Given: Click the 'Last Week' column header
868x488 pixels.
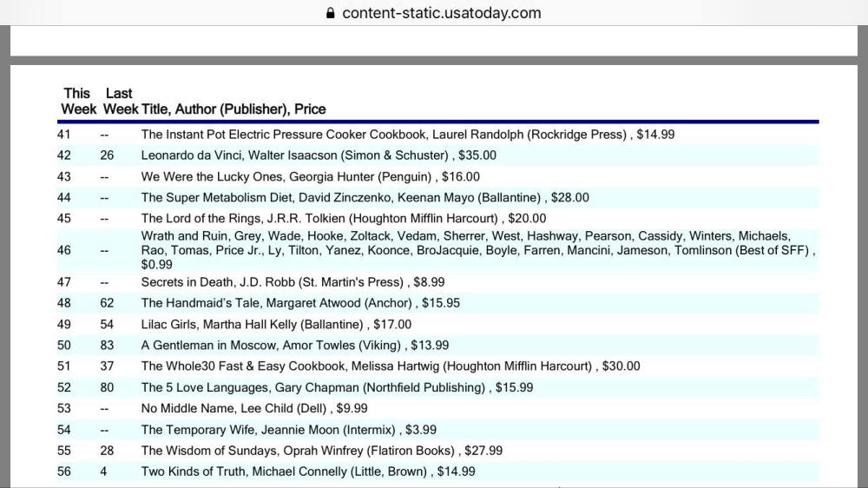Looking at the screenshot, I should 120,101.
